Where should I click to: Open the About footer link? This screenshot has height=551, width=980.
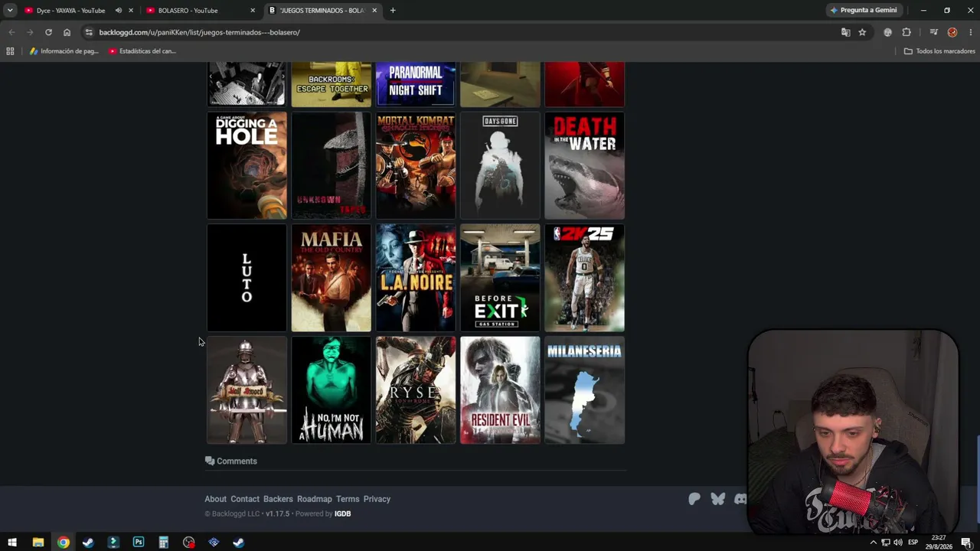[215, 499]
